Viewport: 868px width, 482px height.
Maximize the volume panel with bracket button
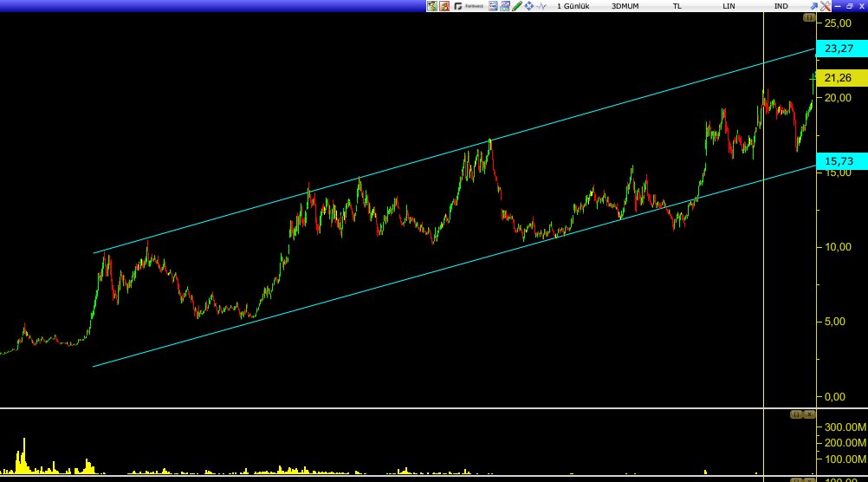tap(796, 414)
